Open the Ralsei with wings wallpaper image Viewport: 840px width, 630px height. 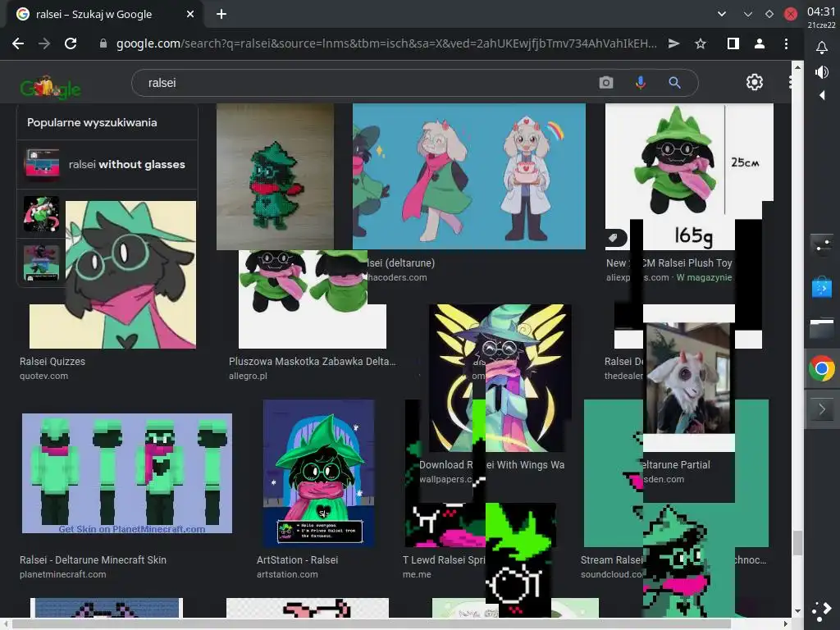(500, 378)
